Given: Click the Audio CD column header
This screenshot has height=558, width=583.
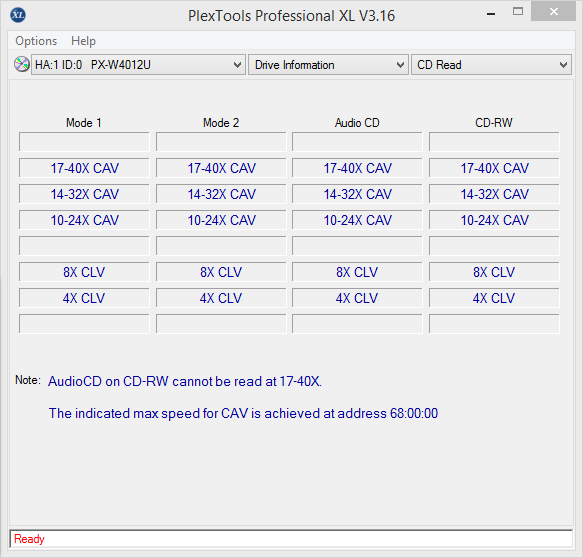Looking at the screenshot, I should tap(357, 123).
